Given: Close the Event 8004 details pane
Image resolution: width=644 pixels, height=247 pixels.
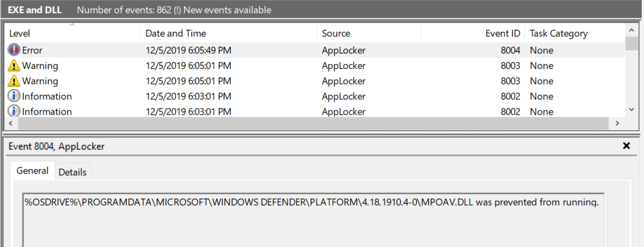Looking at the screenshot, I should coord(626,146).
